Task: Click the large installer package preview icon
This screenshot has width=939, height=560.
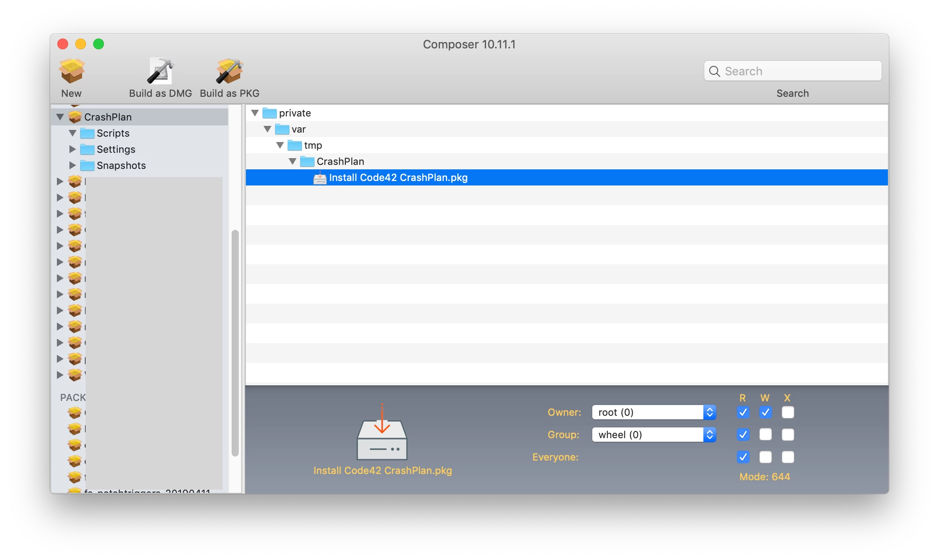Action: [x=382, y=432]
